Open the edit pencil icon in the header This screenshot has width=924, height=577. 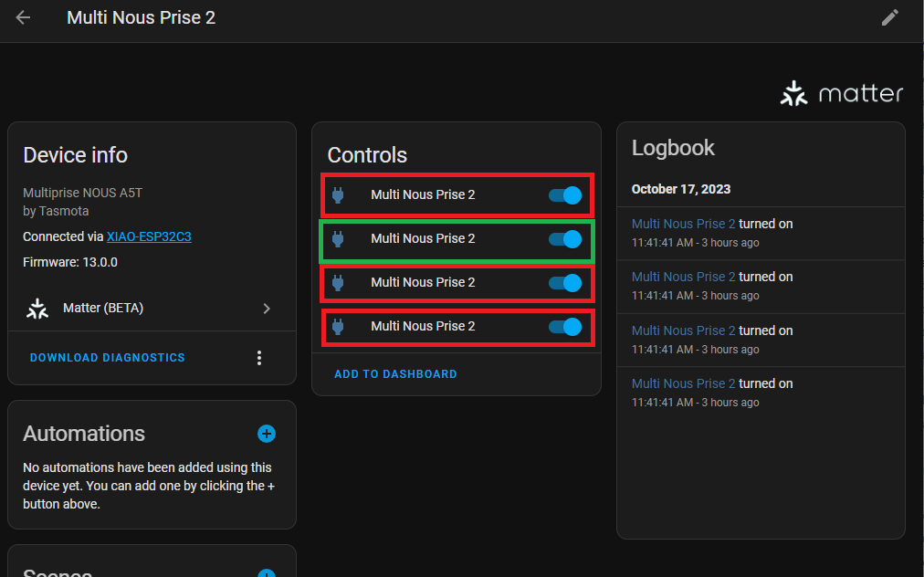click(890, 17)
